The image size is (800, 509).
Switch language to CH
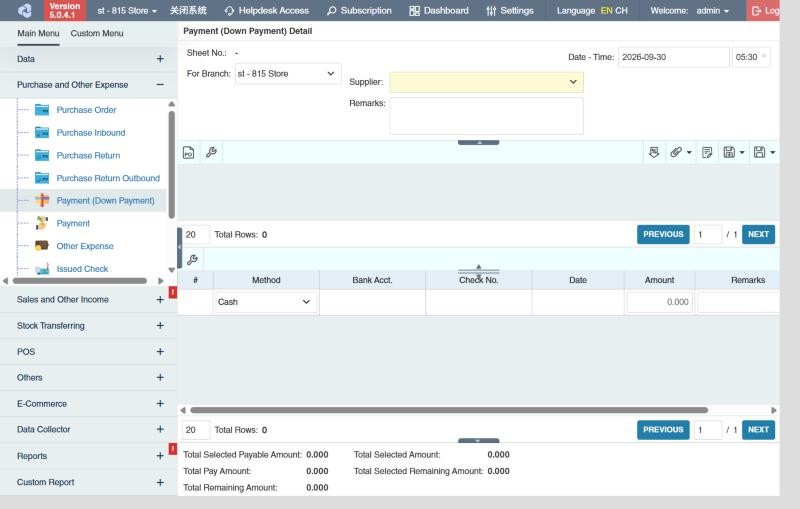coord(621,10)
